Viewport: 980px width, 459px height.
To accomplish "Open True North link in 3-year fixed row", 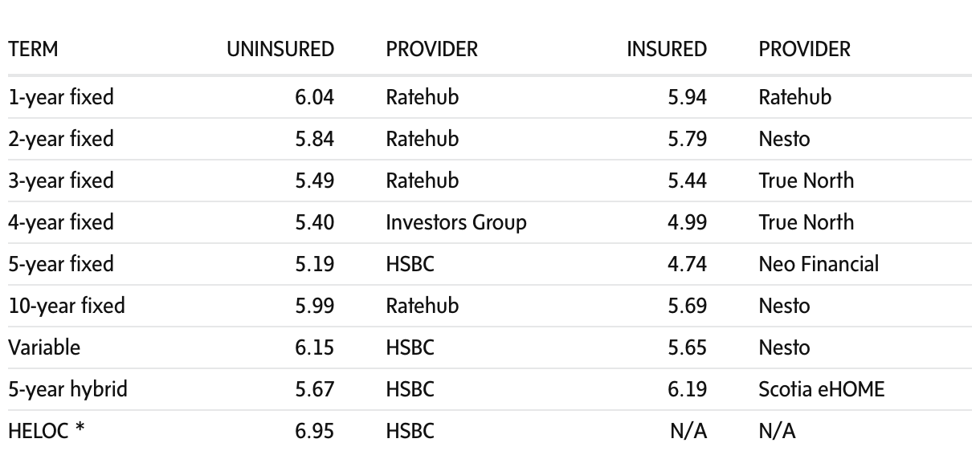I will point(806,181).
